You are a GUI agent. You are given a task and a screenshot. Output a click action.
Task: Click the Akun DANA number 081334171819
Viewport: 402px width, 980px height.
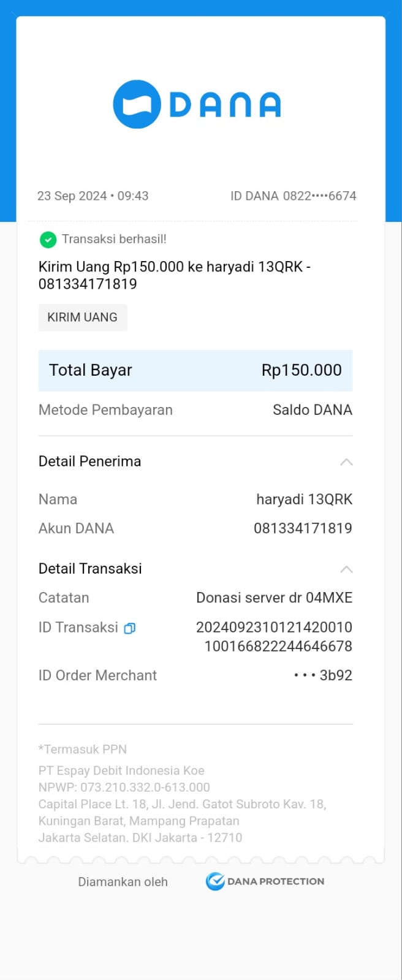[x=303, y=528]
